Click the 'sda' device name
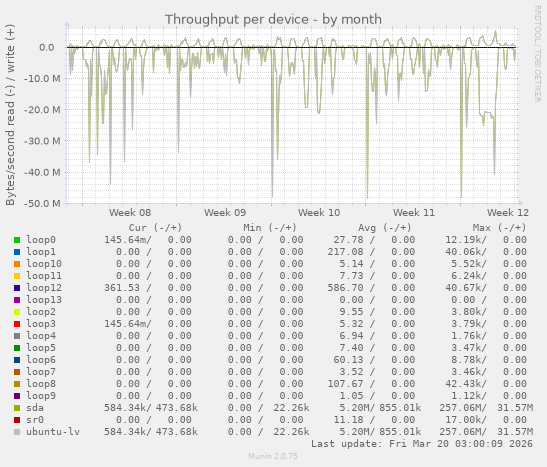The height and width of the screenshot is (467, 547). pyautogui.click(x=35, y=408)
